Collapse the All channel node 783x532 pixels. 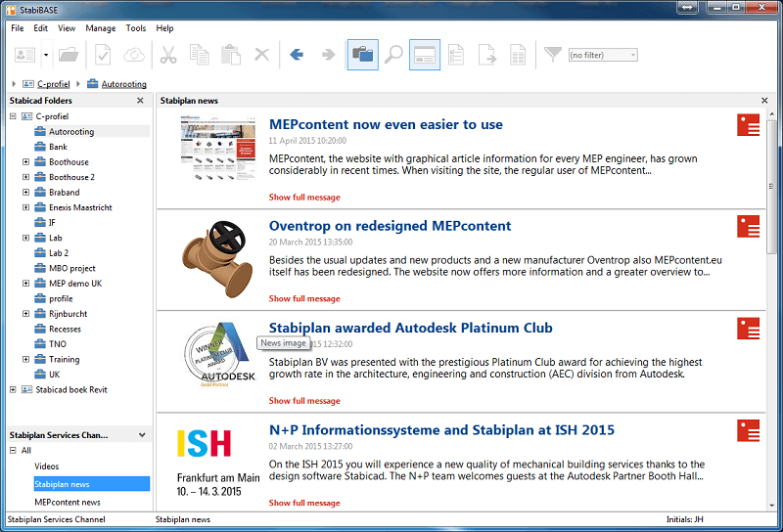pos(13,450)
